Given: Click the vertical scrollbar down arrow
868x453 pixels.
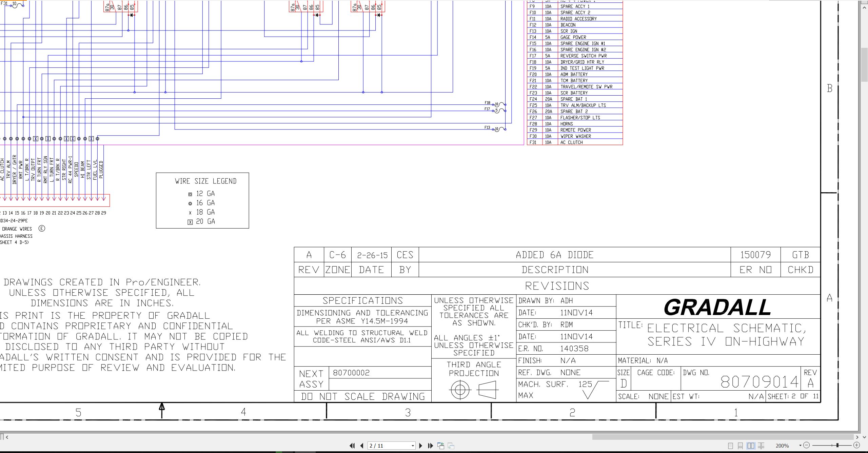Looking at the screenshot, I should (864, 437).
